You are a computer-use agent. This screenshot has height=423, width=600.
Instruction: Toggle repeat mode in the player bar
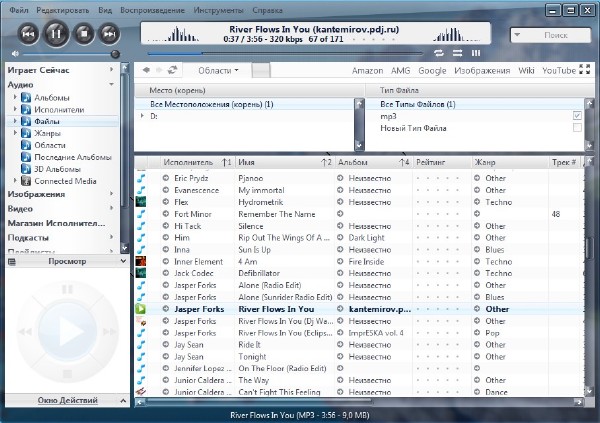439,52
